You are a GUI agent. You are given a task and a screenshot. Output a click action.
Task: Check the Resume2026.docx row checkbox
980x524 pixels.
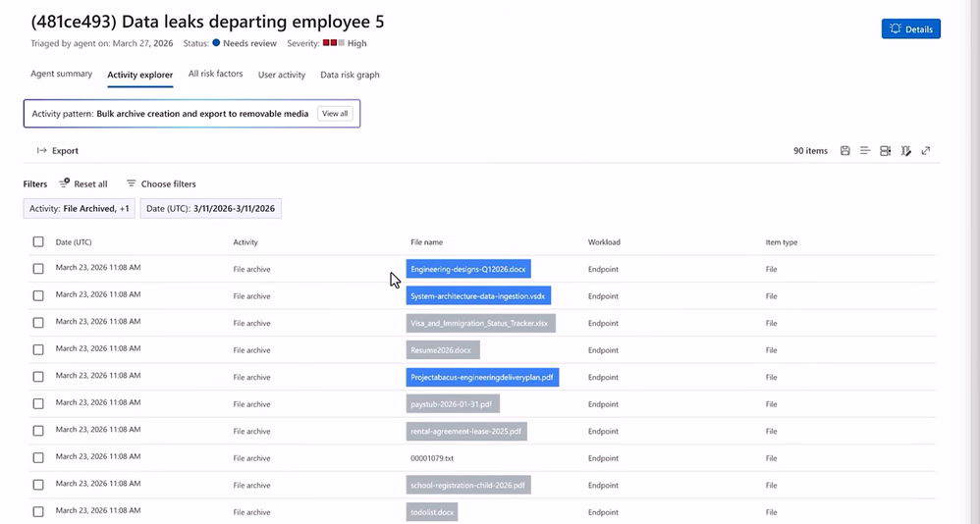click(x=38, y=349)
